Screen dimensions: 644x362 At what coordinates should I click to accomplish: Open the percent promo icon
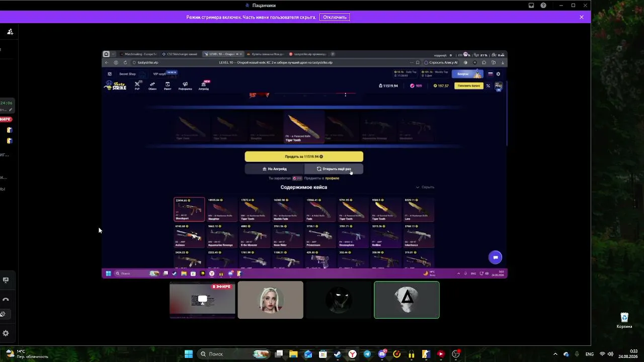point(488,86)
